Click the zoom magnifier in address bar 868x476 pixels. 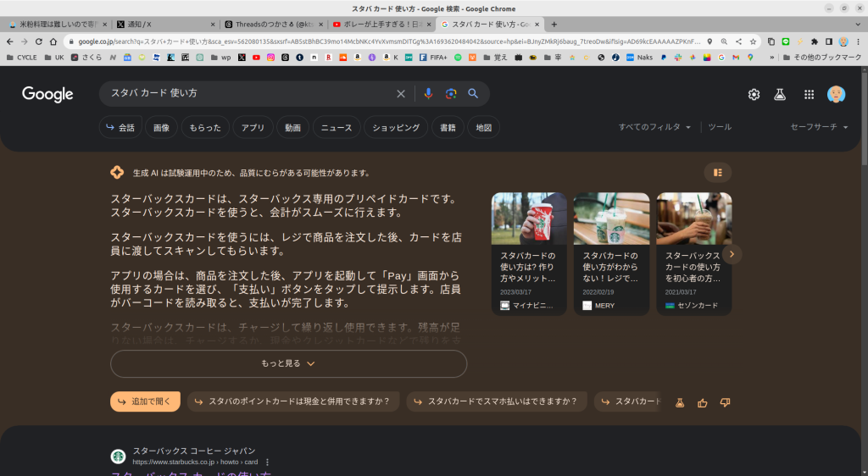click(x=724, y=42)
